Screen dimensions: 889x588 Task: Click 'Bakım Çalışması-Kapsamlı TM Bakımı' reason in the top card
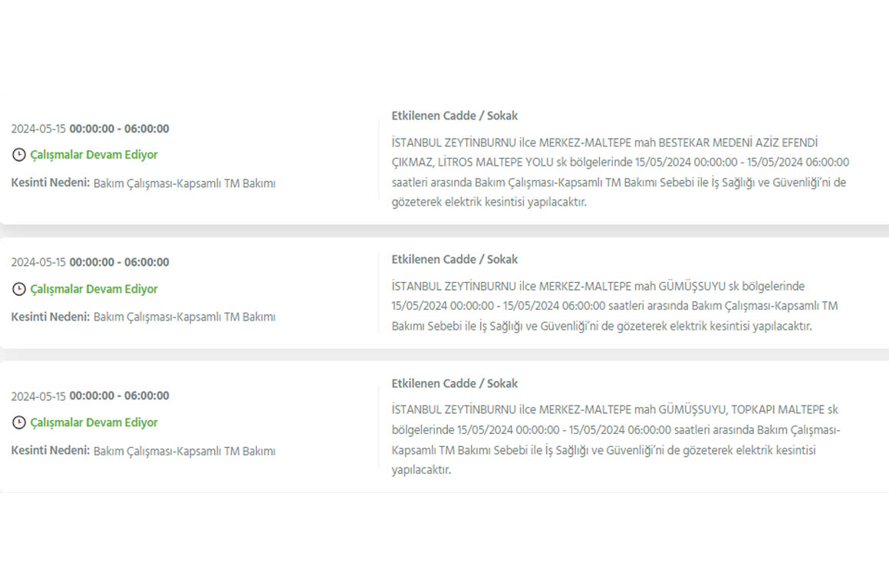click(x=184, y=183)
